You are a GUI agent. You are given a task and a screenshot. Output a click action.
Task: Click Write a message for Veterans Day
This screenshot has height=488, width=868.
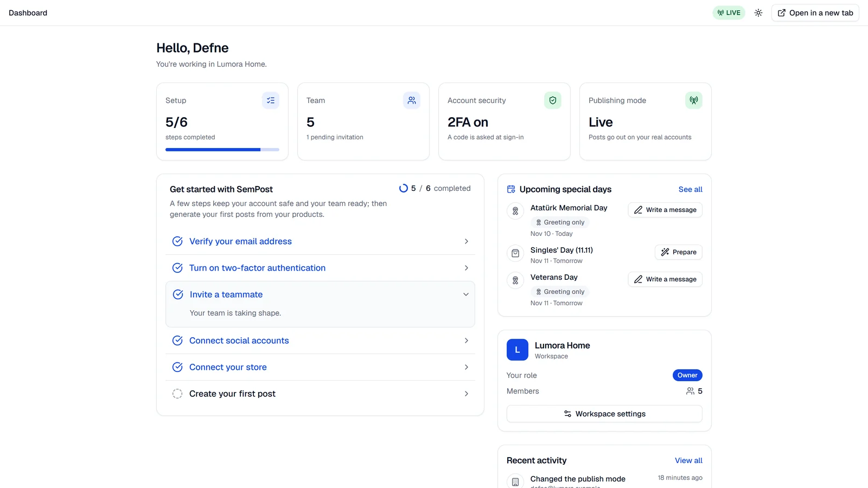tap(665, 279)
